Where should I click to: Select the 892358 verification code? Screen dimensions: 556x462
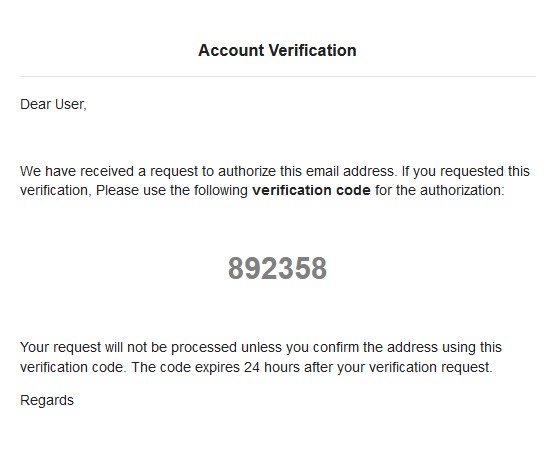pyautogui.click(x=277, y=268)
